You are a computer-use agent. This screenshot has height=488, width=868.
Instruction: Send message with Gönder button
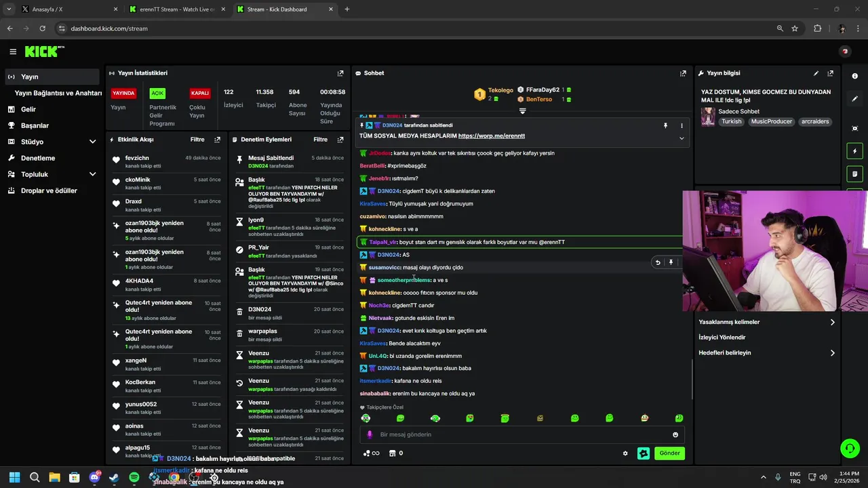(669, 453)
